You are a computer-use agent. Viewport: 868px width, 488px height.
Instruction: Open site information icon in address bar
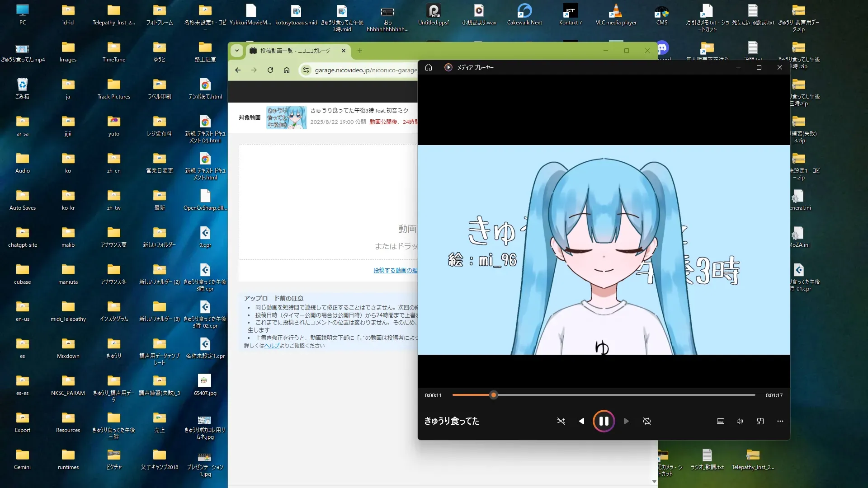pyautogui.click(x=306, y=70)
